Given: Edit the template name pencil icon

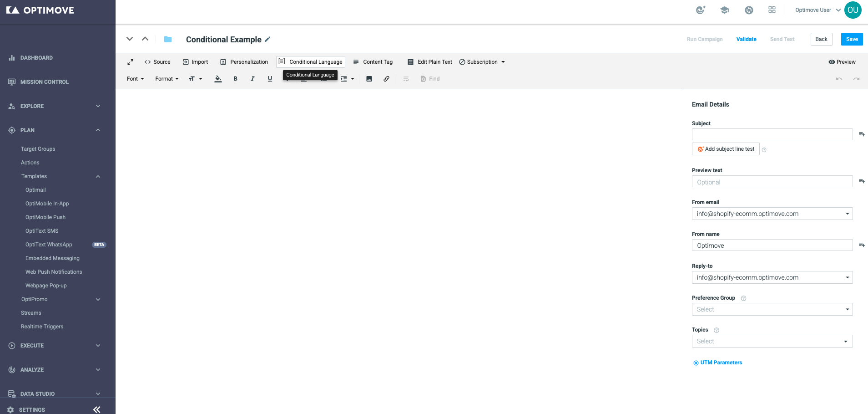Looking at the screenshot, I should click(x=267, y=39).
